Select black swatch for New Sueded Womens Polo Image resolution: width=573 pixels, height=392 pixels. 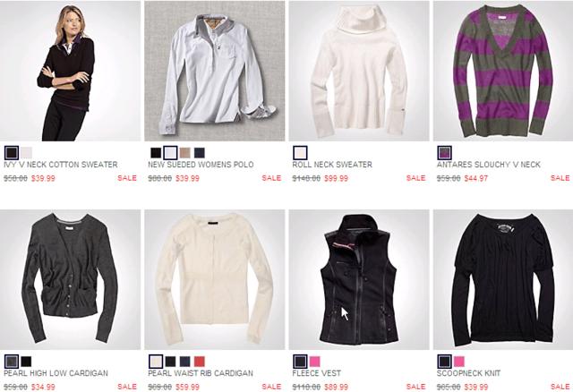pos(156,153)
